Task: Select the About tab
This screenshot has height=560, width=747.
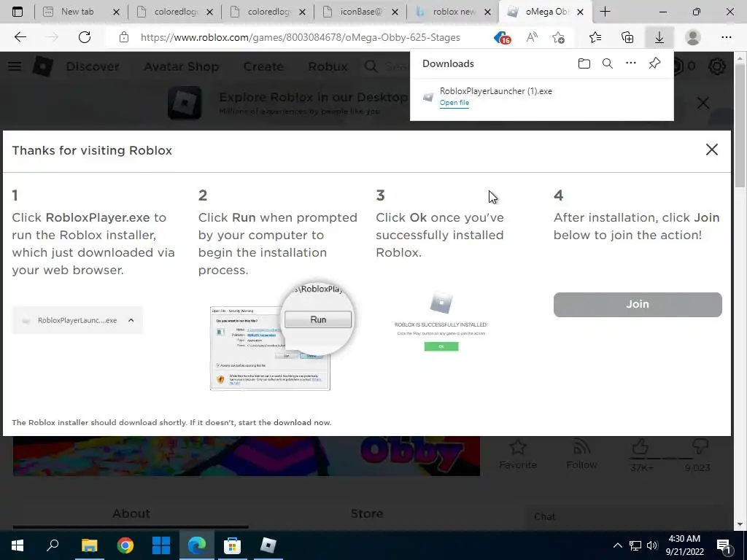Action: 131,513
